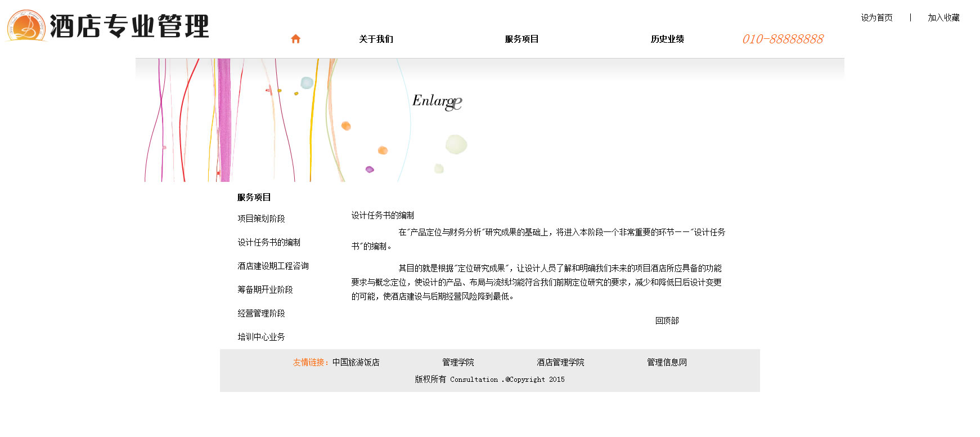Open the 管理信息网 footer link
Screen dimensions: 980x437
click(667, 362)
